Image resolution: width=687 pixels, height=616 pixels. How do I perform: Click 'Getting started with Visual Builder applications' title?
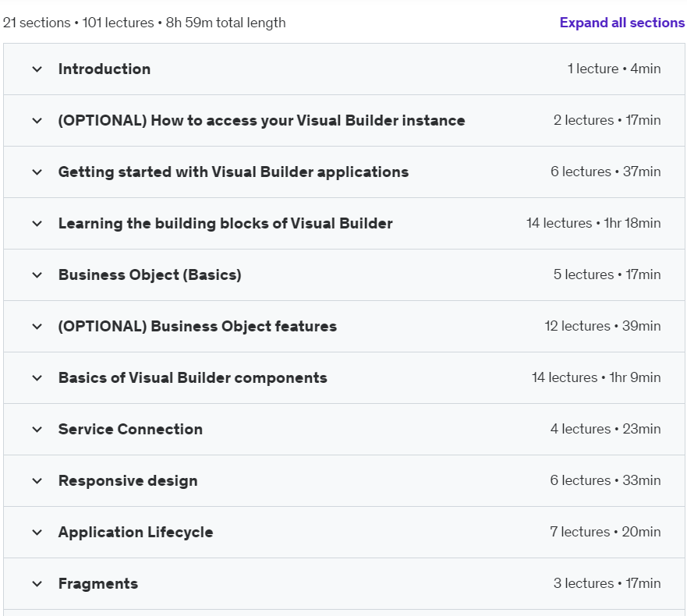point(233,172)
